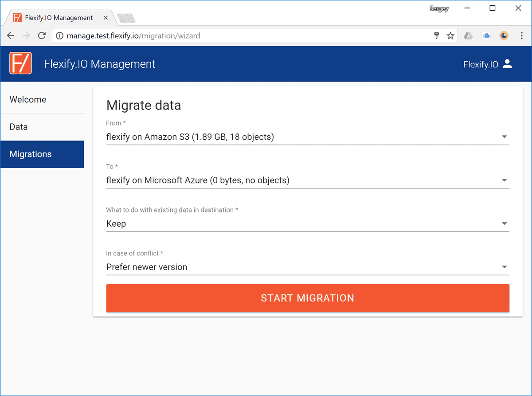This screenshot has height=396, width=532.
Task: Open the To destination dropdown
Action: click(x=504, y=180)
